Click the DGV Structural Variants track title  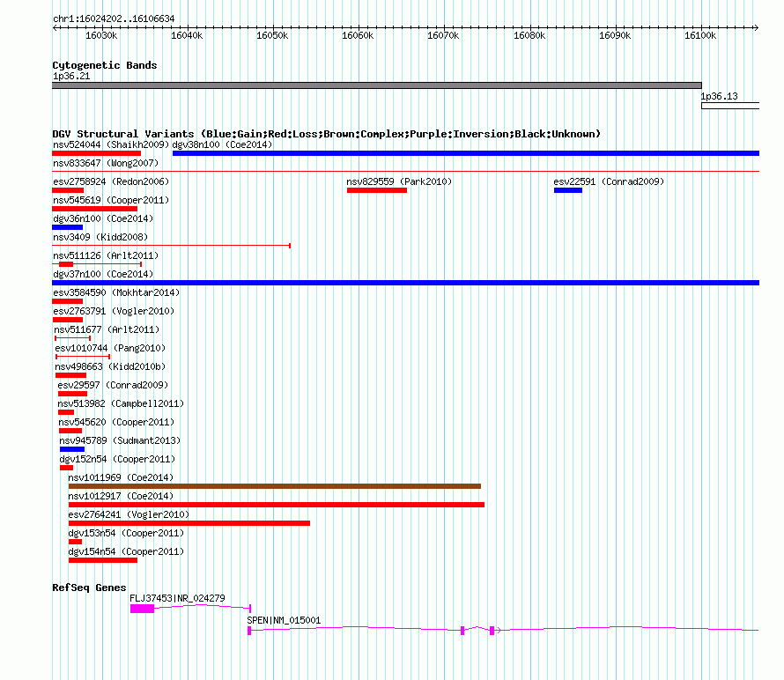coord(326,134)
